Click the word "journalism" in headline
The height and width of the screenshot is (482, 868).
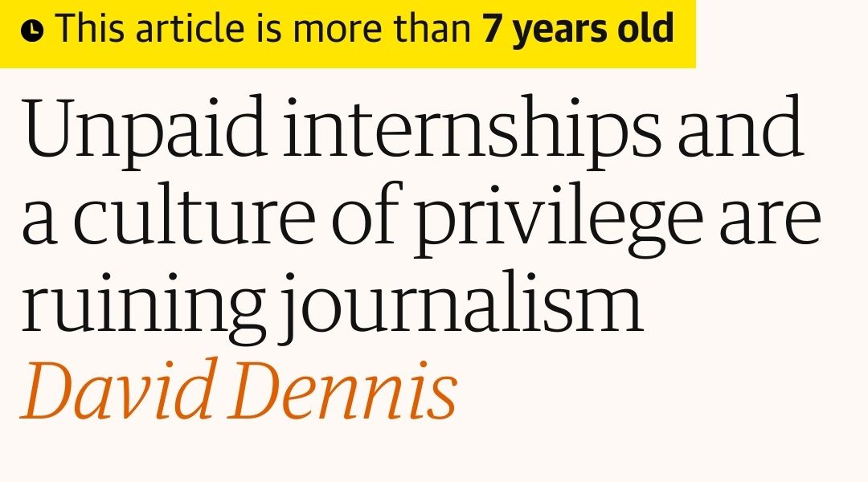click(x=461, y=307)
